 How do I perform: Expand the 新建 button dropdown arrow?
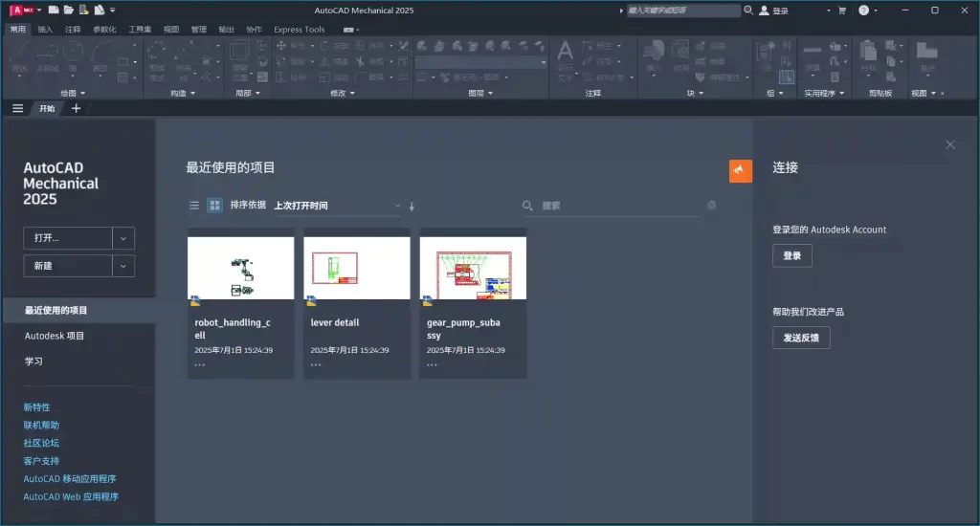[x=123, y=266]
